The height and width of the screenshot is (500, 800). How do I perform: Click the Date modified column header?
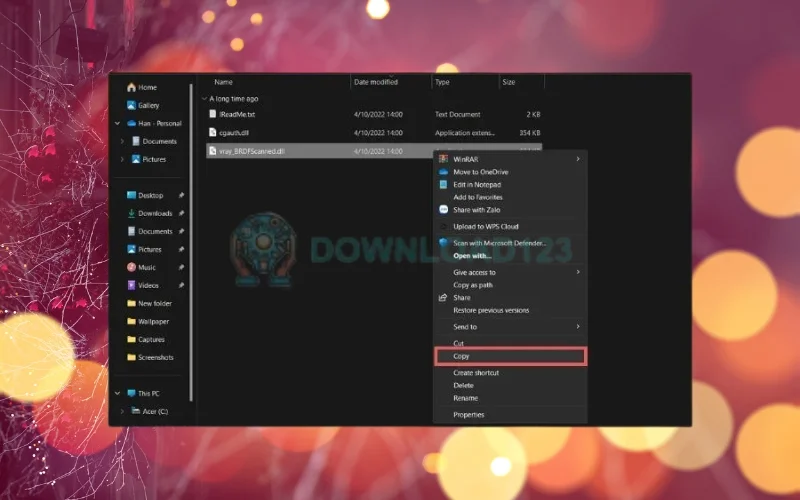376,82
